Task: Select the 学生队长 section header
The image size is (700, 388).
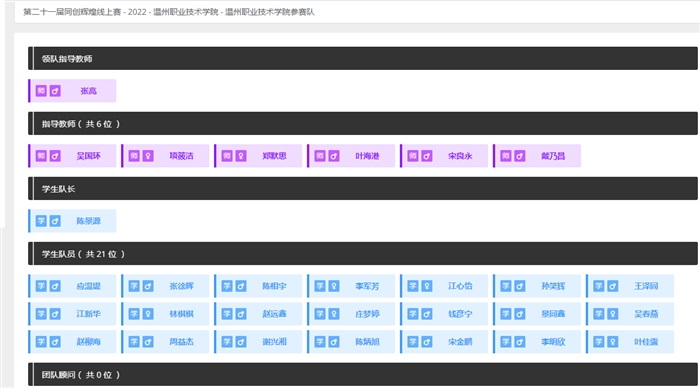Action: (x=362, y=188)
